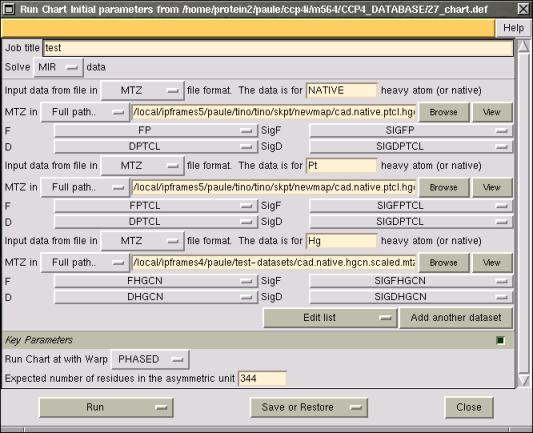Open the SIGFP column dropdown
The width and height of the screenshot is (533, 433).
[411, 131]
